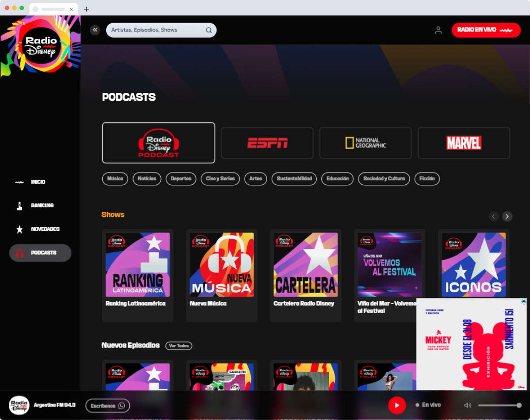The image size is (530, 420).
Task: Select the Radio Disney Podcast brand tile
Action: (158, 143)
